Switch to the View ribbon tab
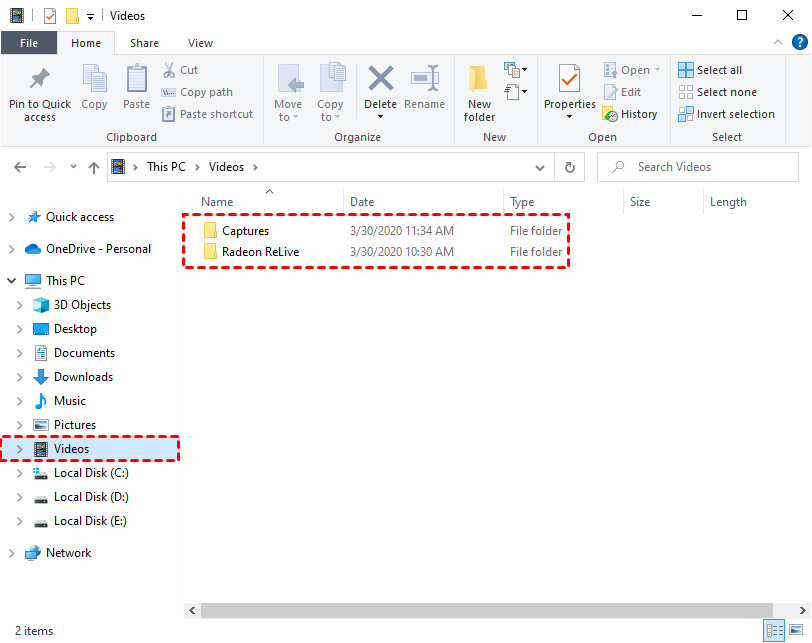Viewport: 812px width, 643px height. [x=200, y=43]
